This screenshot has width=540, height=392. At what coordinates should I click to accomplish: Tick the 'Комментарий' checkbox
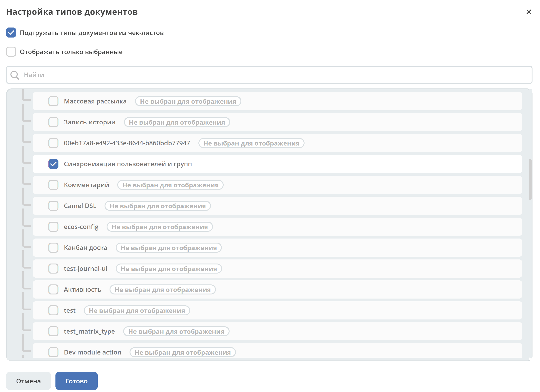click(53, 185)
